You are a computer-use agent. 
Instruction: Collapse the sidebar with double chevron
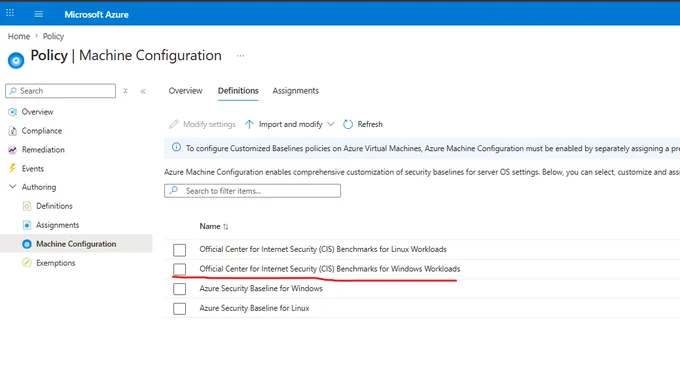click(143, 91)
